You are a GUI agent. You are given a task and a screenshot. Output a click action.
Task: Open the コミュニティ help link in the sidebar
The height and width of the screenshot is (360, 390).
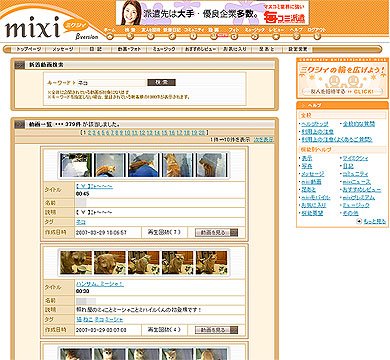pos(356,174)
